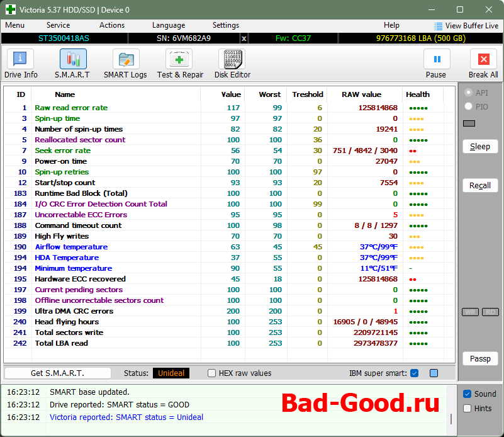Enable HEX raw values checkbox
Image resolution: width=504 pixels, height=437 pixels.
pyautogui.click(x=212, y=373)
